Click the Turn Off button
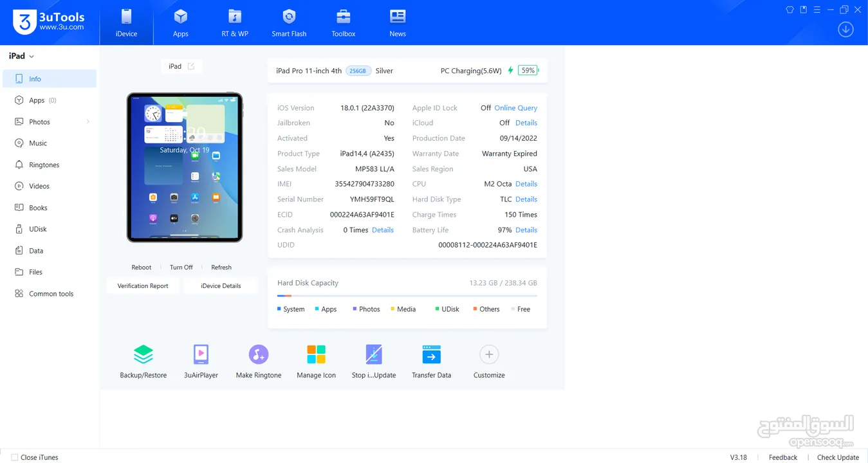The height and width of the screenshot is (463, 868). coord(181,268)
